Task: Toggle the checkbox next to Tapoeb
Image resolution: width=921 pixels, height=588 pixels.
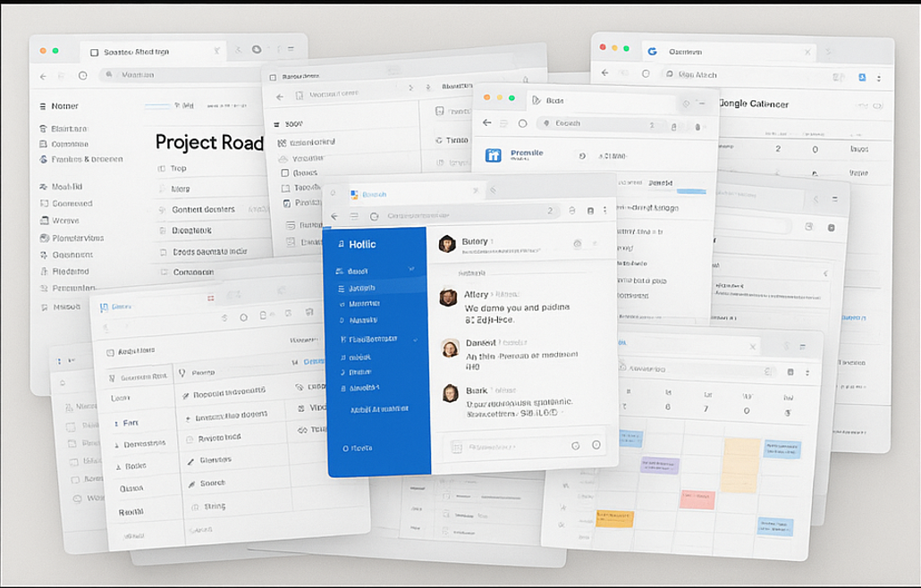Action: 285,189
